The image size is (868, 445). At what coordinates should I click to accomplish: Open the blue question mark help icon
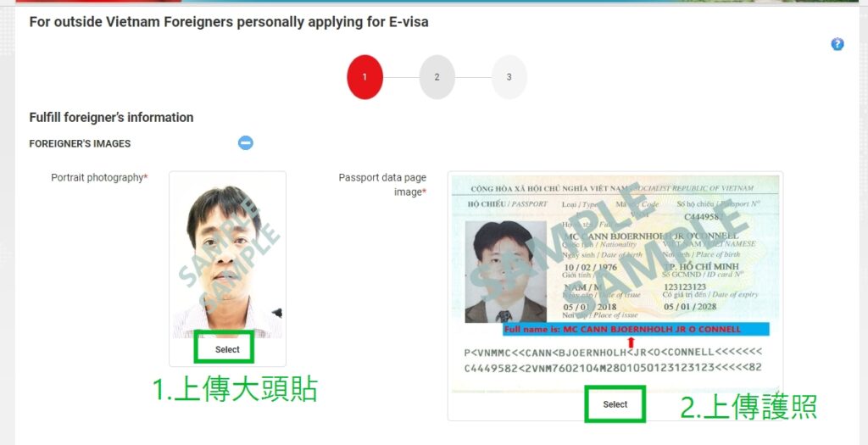[837, 44]
